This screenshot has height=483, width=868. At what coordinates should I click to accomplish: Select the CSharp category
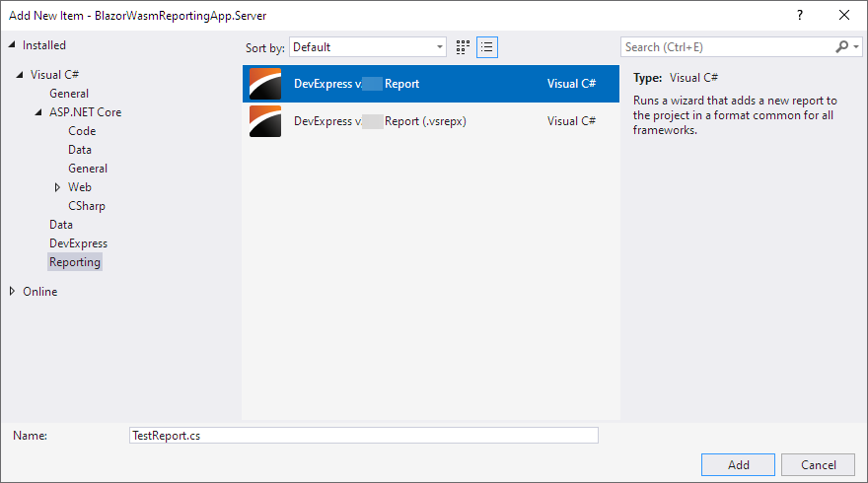point(87,206)
